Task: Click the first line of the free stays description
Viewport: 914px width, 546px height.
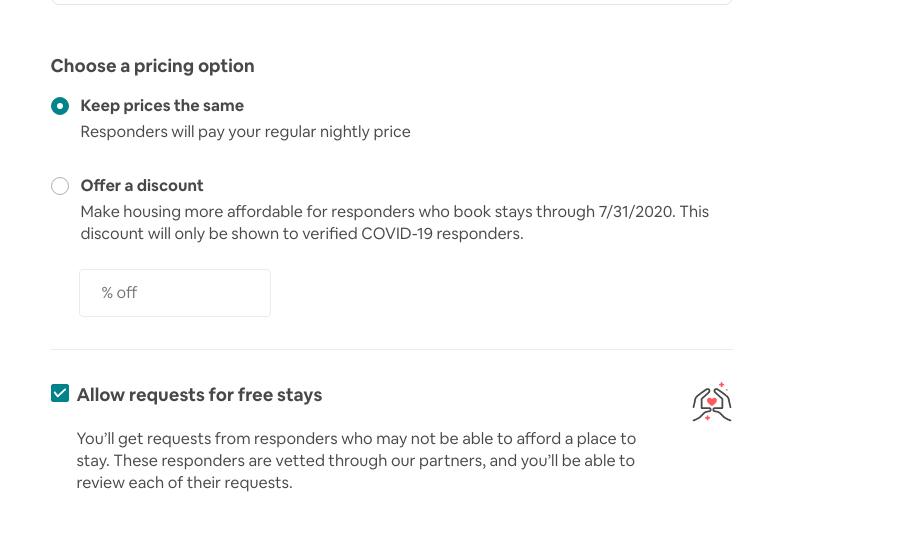Action: tap(356, 439)
